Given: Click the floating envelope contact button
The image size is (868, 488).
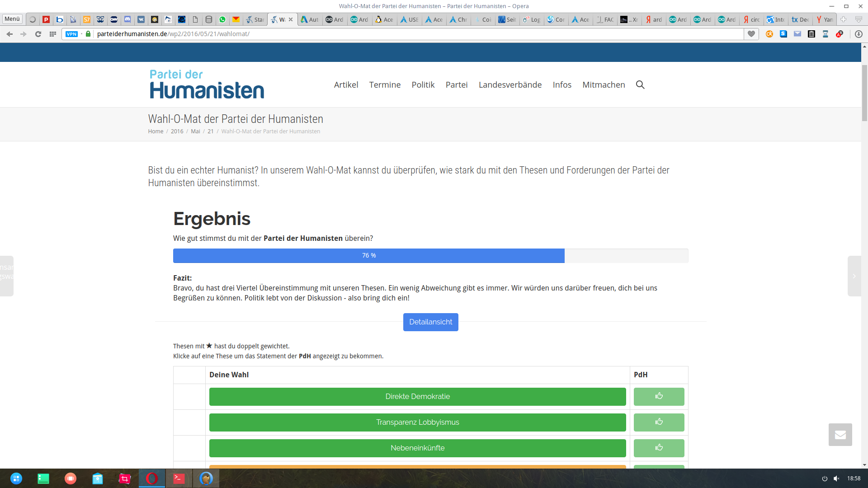Looking at the screenshot, I should pos(840,435).
